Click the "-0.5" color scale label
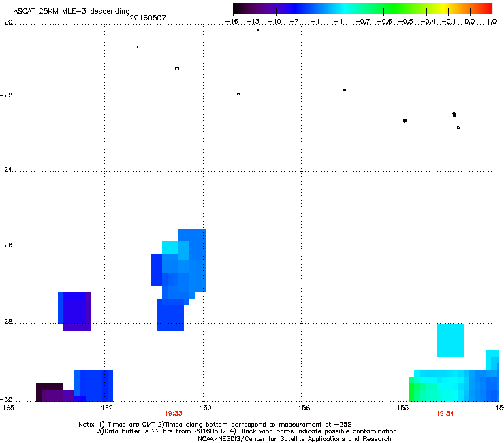504x443 pixels. 406,22
